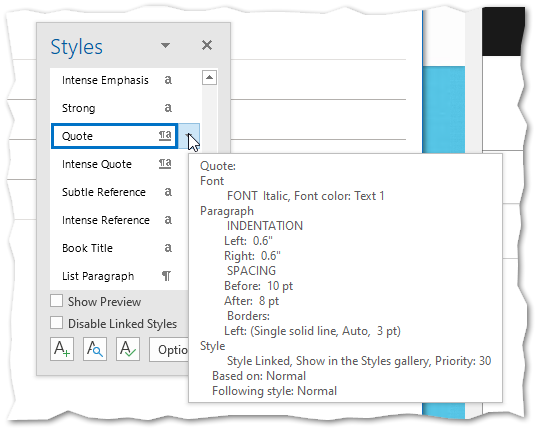Click character icon beside Book Title
Image resolution: width=537 pixels, height=430 pixels.
point(168,248)
